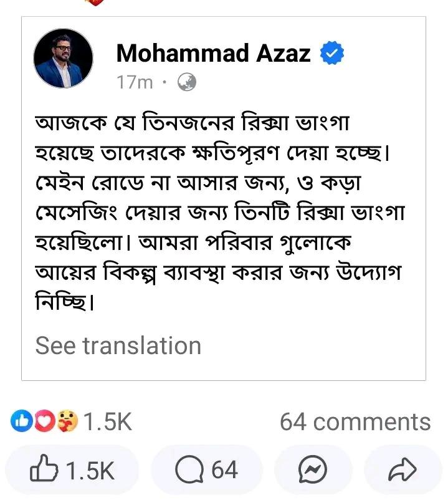Screen dimensions: 448x500
Task: Click the 64 count beside comment bubble
Action: [x=225, y=470]
